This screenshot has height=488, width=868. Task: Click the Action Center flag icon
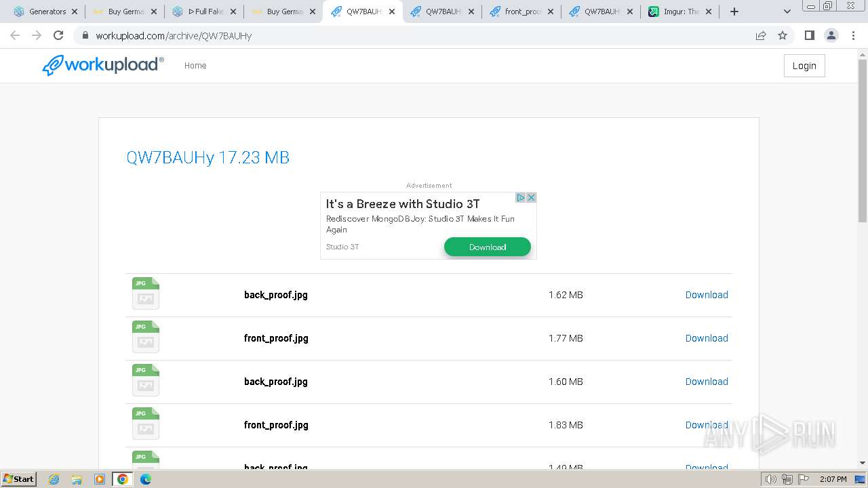tap(803, 479)
